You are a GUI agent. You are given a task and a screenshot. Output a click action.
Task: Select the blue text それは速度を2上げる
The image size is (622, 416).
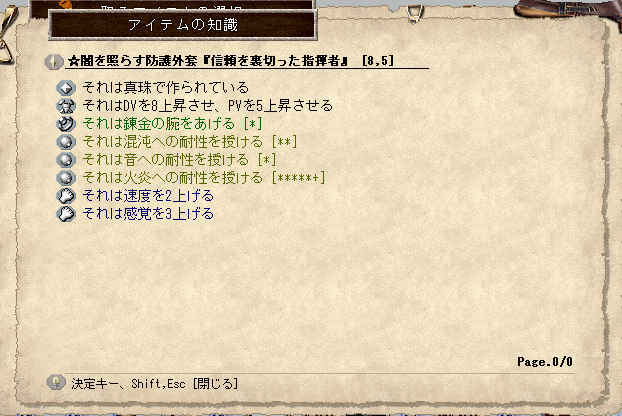pos(148,196)
